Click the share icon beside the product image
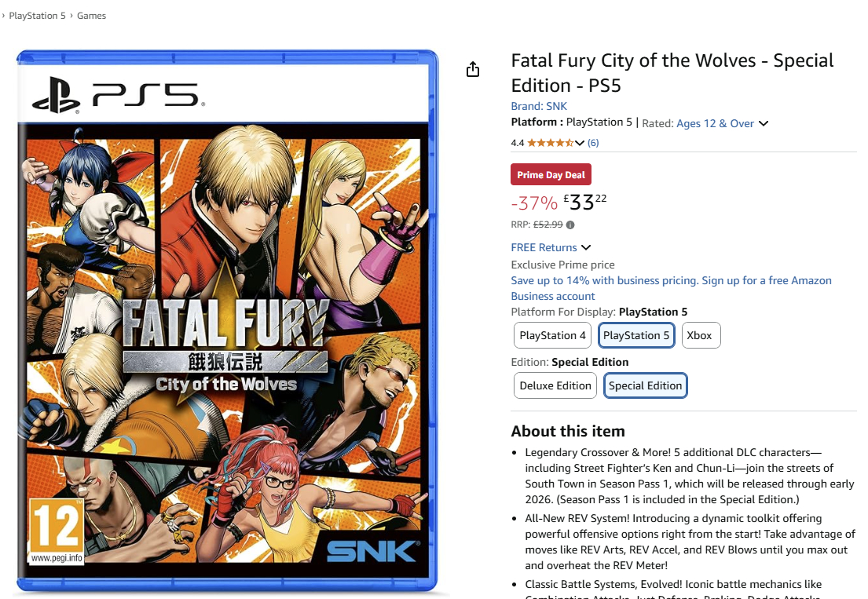 [472, 70]
